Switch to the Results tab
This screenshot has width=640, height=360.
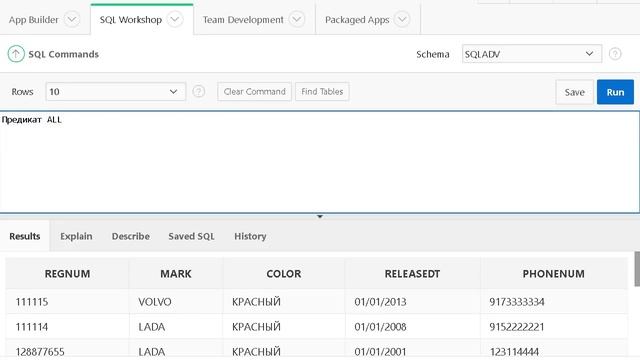(25, 236)
